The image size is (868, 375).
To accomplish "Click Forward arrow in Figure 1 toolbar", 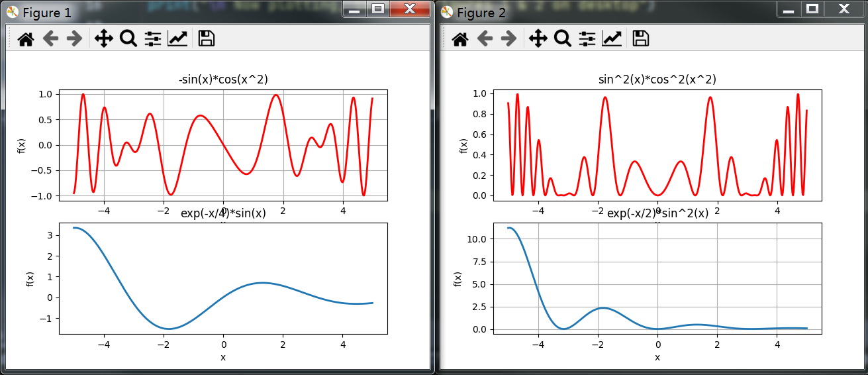I will pos(75,39).
